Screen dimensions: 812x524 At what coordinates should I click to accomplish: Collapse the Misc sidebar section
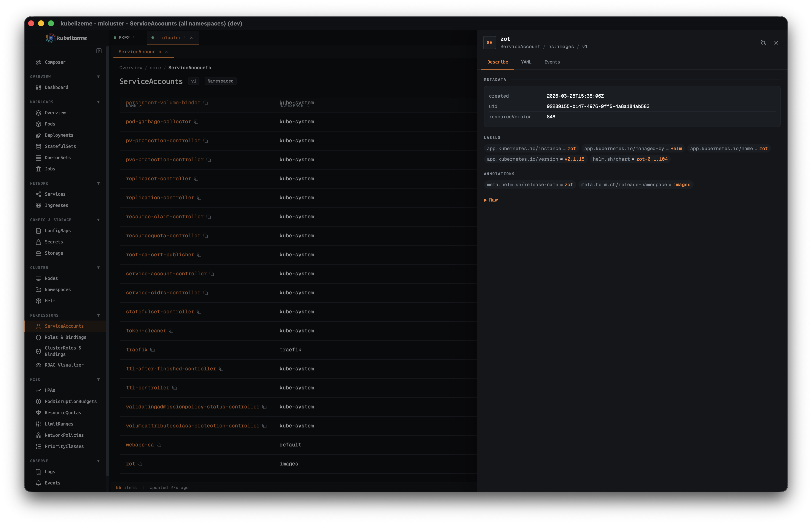click(x=98, y=379)
